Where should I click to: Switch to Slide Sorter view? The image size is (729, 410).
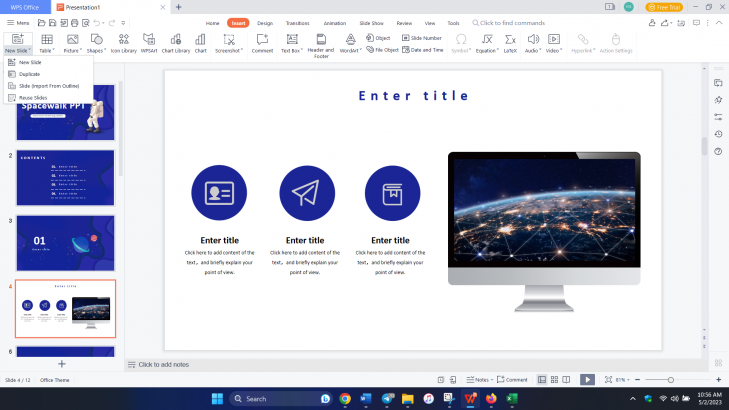point(554,380)
